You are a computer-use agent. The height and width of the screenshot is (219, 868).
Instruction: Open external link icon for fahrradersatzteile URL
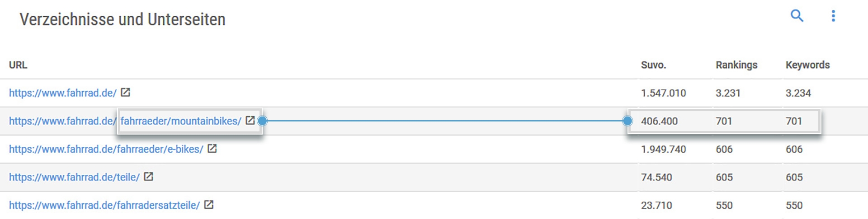(x=208, y=205)
